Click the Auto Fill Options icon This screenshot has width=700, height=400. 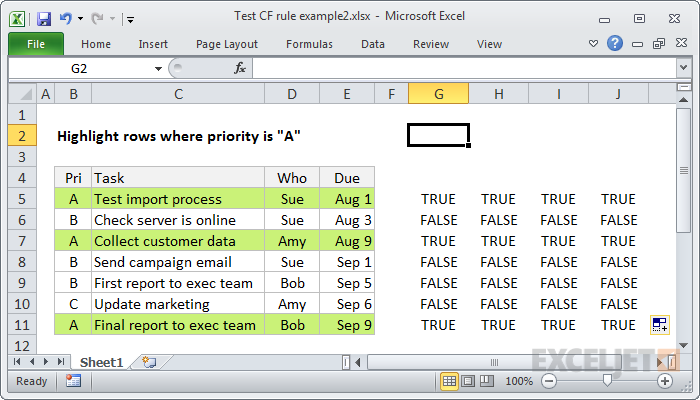point(659,324)
